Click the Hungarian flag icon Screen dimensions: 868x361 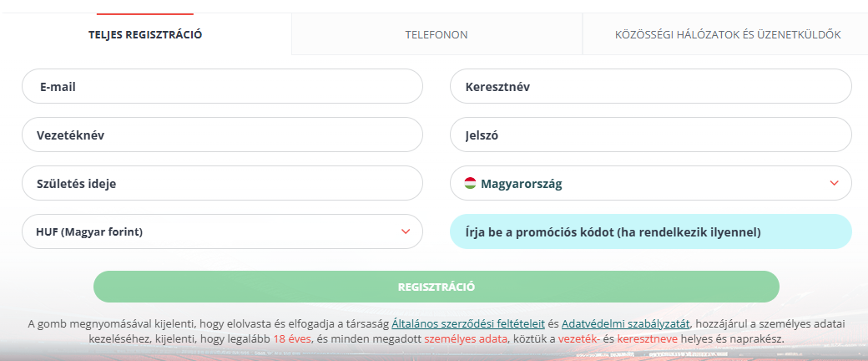(470, 183)
